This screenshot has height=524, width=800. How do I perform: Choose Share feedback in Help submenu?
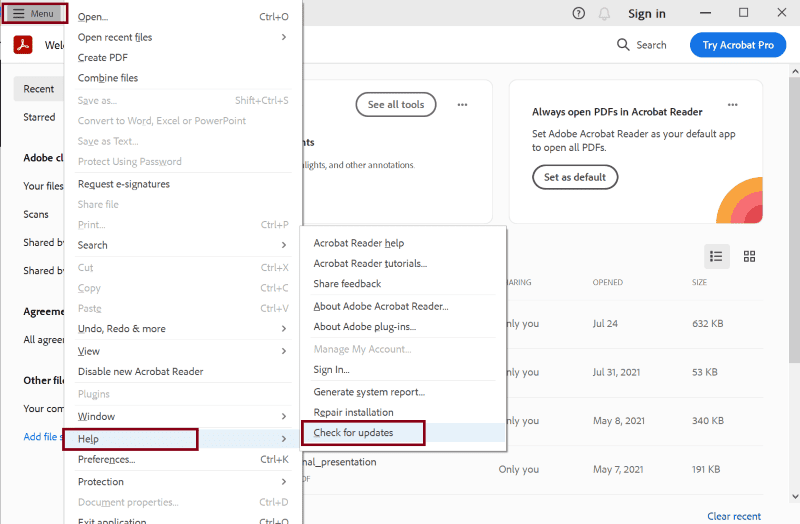tap(404, 284)
